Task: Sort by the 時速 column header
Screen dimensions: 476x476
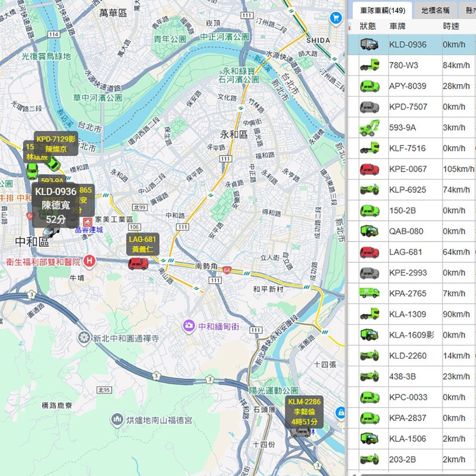Action: click(451, 26)
